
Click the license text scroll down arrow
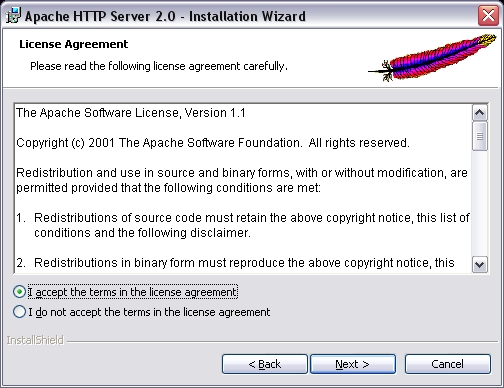click(480, 265)
